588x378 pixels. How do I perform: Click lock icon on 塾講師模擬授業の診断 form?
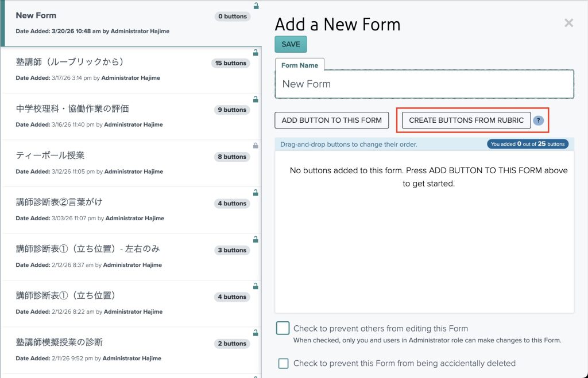[x=256, y=333]
